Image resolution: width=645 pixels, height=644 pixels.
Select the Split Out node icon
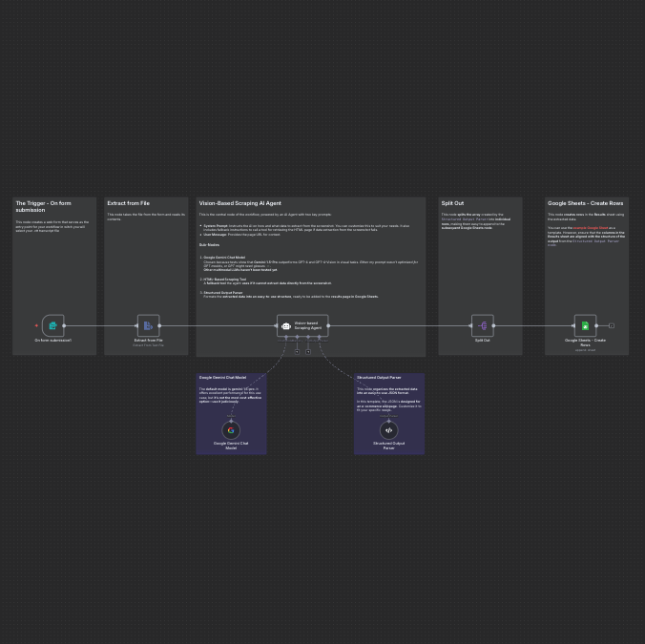[x=482, y=325]
